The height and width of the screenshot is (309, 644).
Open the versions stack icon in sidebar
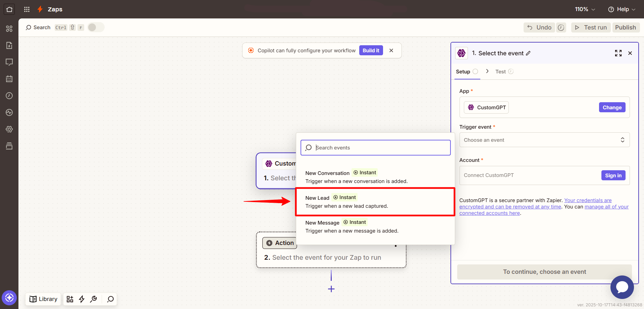[9, 146]
